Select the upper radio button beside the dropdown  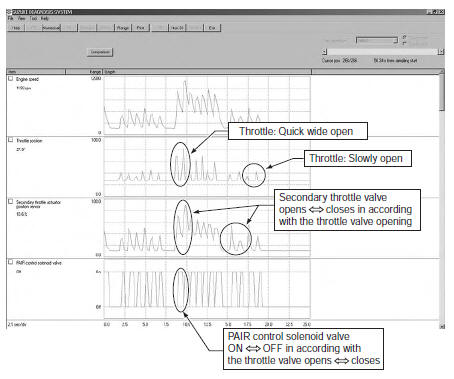click(x=404, y=38)
